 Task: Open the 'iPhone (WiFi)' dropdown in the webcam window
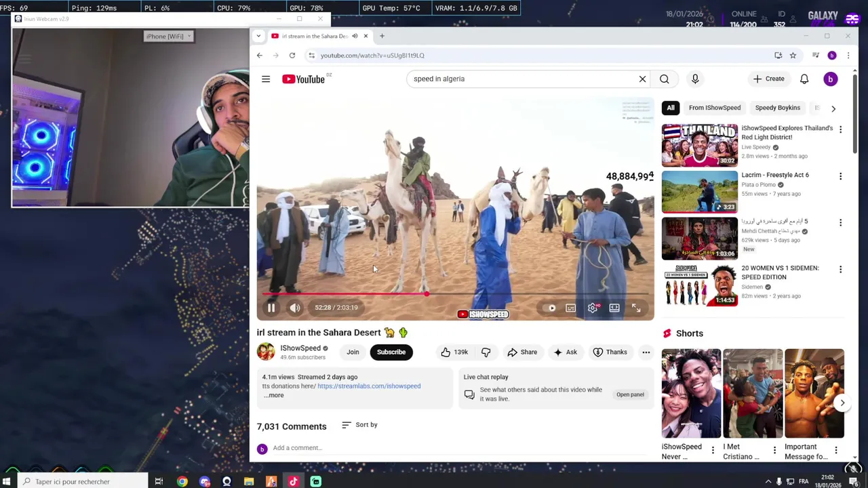[169, 36]
